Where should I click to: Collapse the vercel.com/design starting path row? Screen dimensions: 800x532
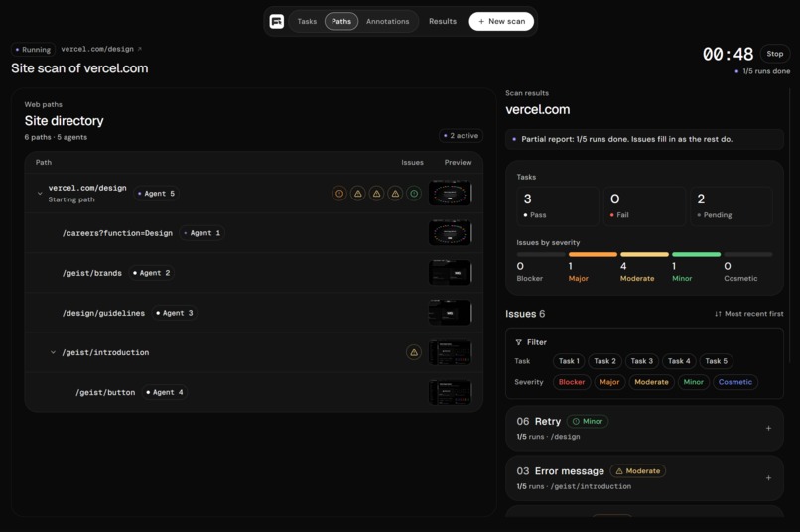point(40,194)
